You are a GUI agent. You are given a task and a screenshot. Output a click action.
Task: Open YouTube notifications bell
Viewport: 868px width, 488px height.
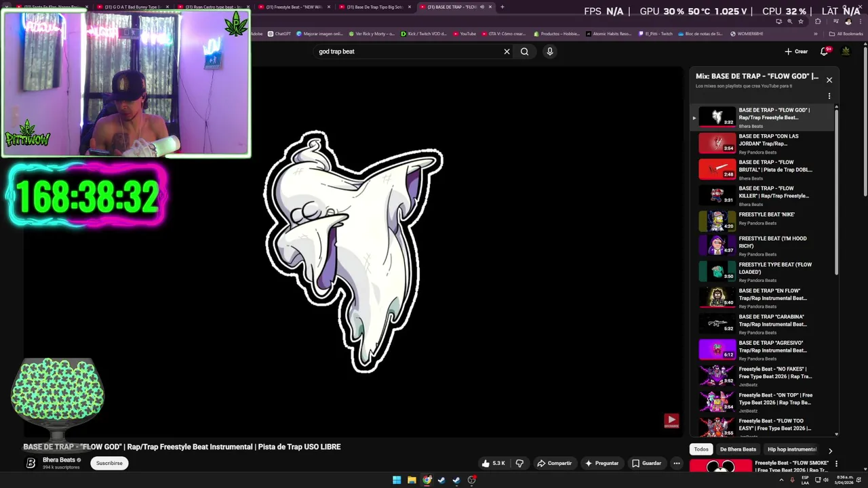tap(825, 52)
